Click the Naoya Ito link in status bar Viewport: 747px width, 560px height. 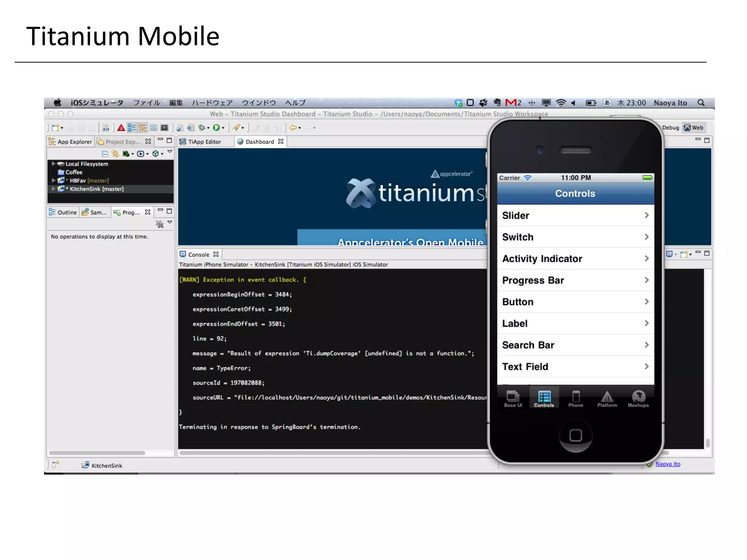pyautogui.click(x=668, y=464)
